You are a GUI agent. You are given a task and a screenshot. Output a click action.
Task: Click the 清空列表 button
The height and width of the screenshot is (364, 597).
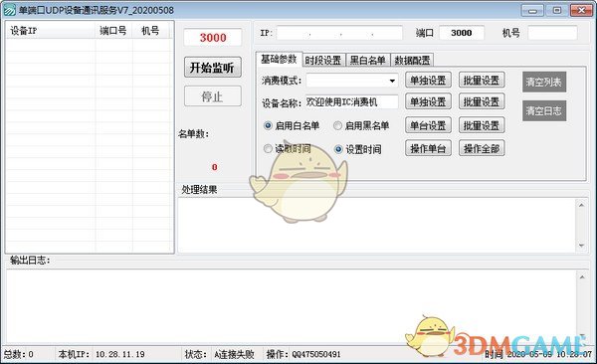click(x=544, y=82)
